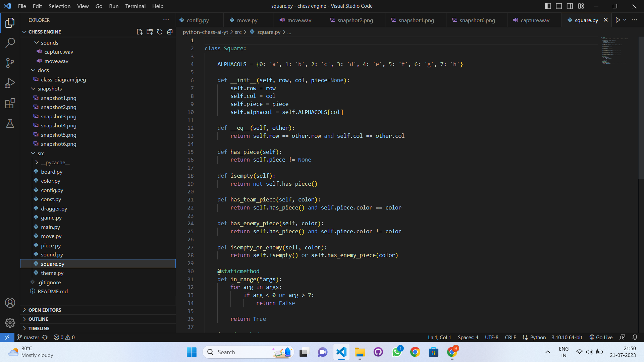The width and height of the screenshot is (644, 362).
Task: Toggle the primary side bar layout button
Action: [548, 6]
